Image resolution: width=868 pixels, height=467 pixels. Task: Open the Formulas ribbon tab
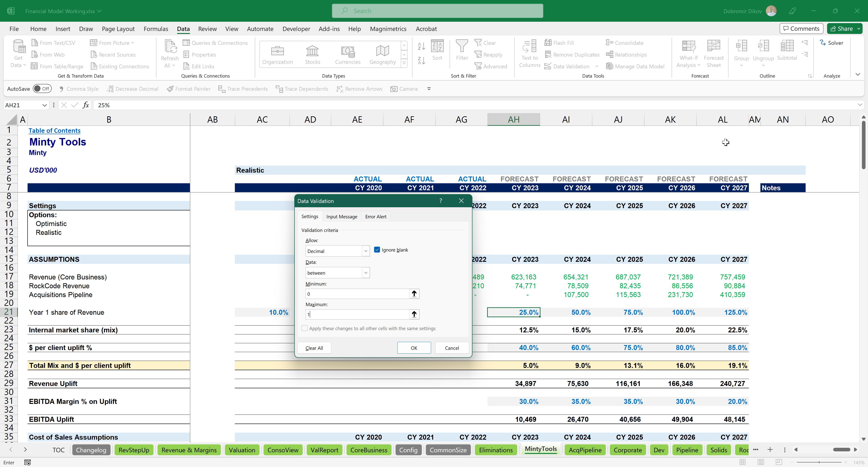tap(156, 29)
